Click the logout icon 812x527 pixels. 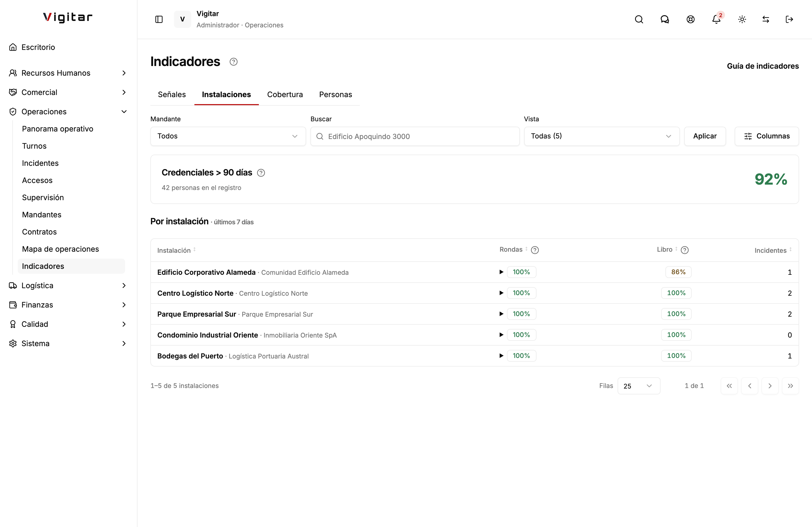point(789,19)
